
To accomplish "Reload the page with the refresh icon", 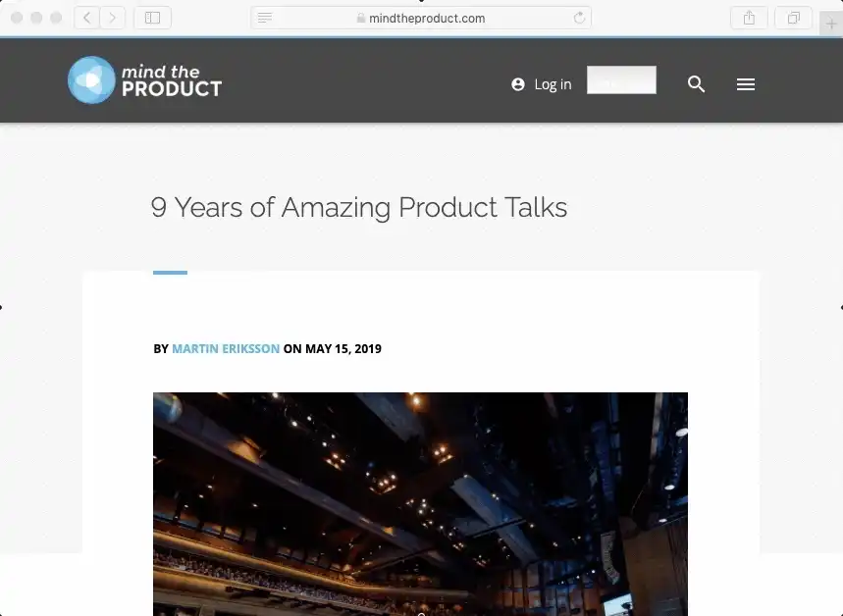I will coord(579,19).
